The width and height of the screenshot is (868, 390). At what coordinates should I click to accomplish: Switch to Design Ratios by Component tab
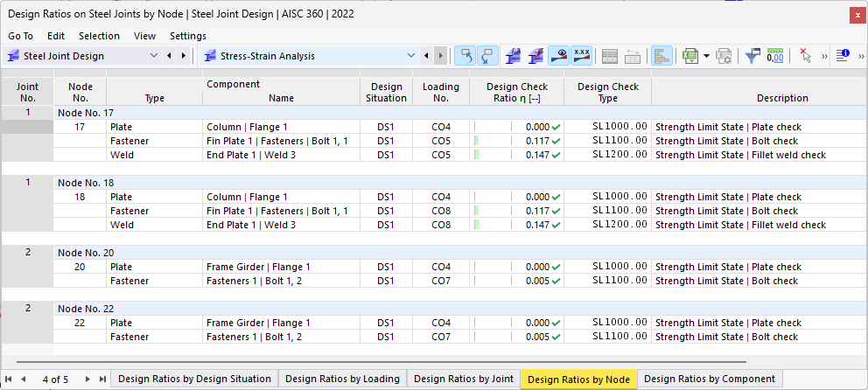coord(710,379)
